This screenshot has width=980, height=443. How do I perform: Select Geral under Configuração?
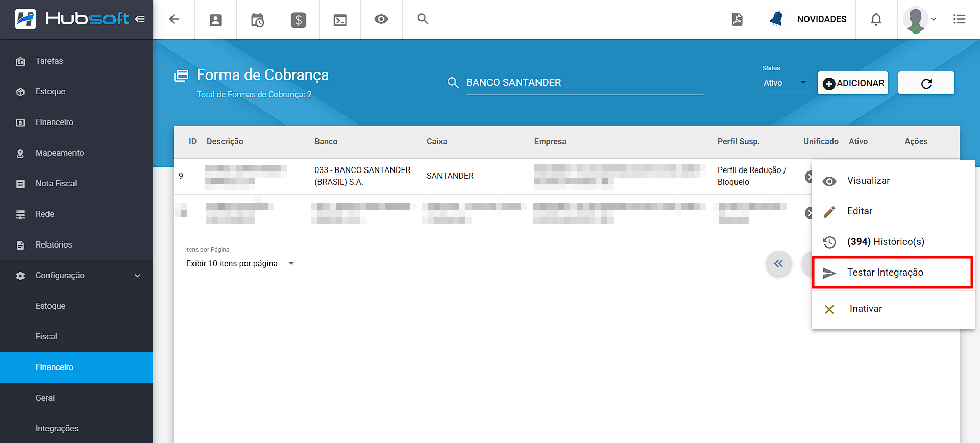pos(77,398)
